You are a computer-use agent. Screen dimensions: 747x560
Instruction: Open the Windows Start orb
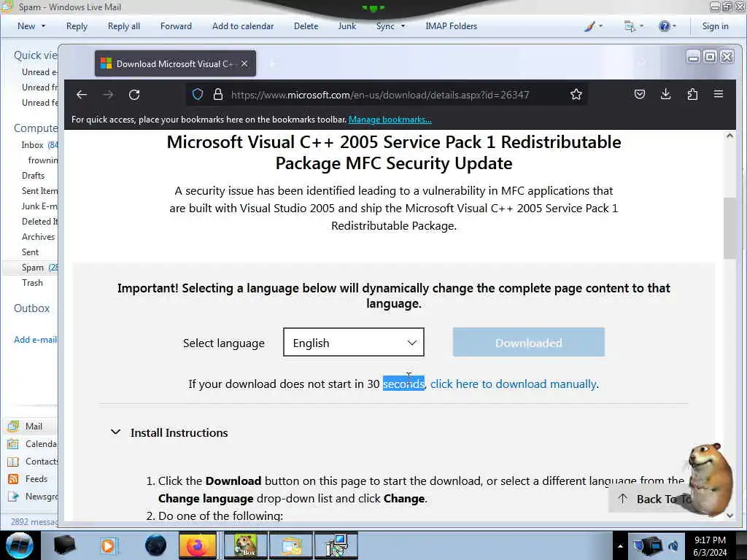point(19,545)
